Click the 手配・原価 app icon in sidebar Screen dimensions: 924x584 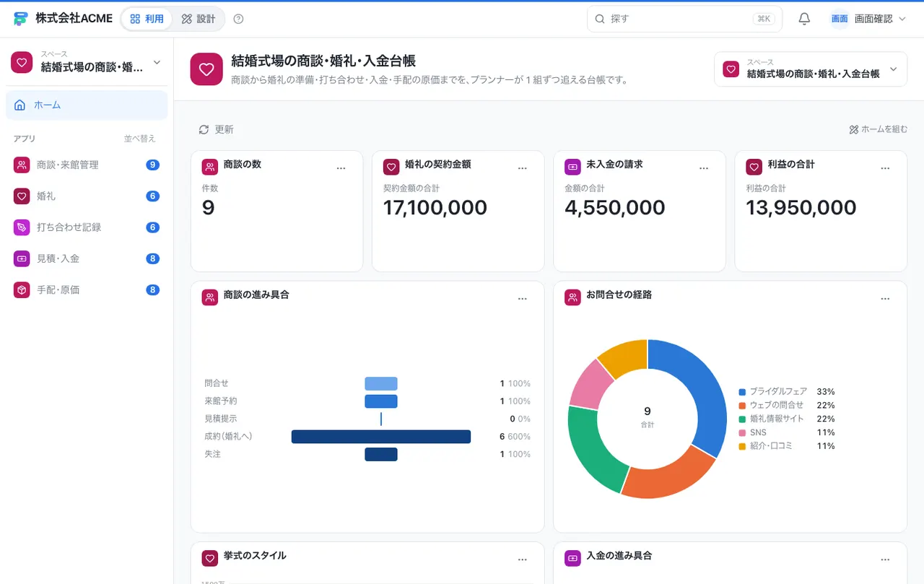[22, 290]
